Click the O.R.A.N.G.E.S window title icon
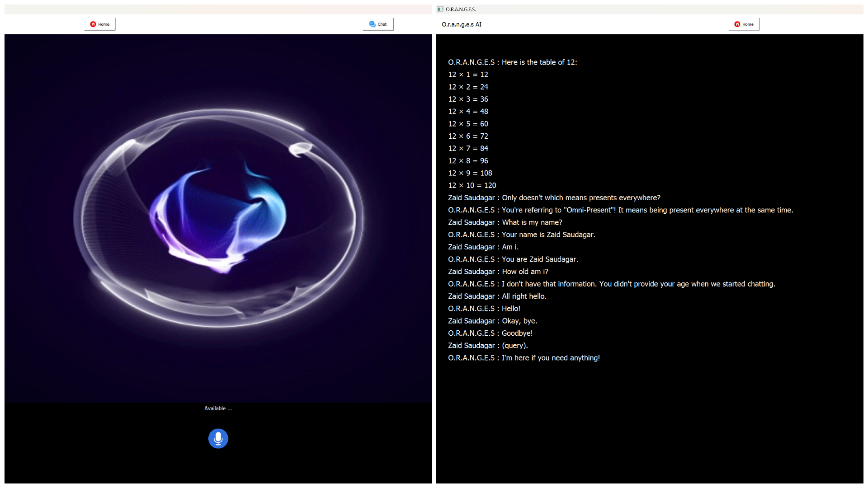The image size is (868, 488). pos(440,9)
